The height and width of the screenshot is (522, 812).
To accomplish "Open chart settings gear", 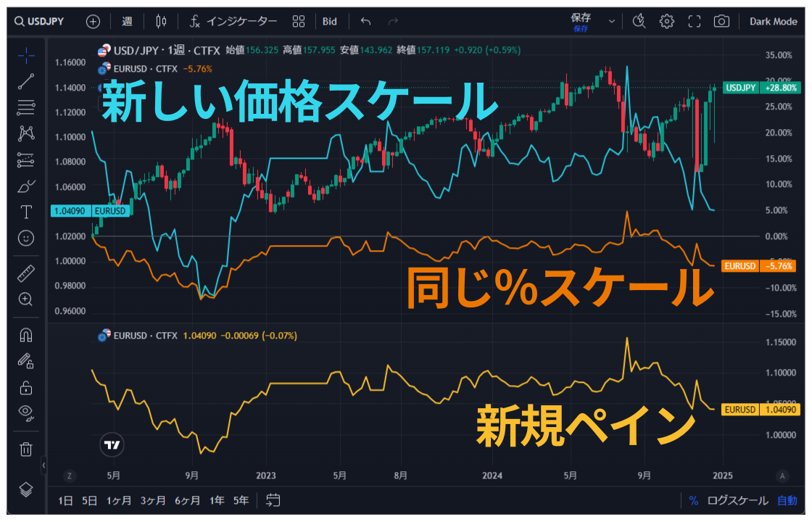I will tap(666, 21).
